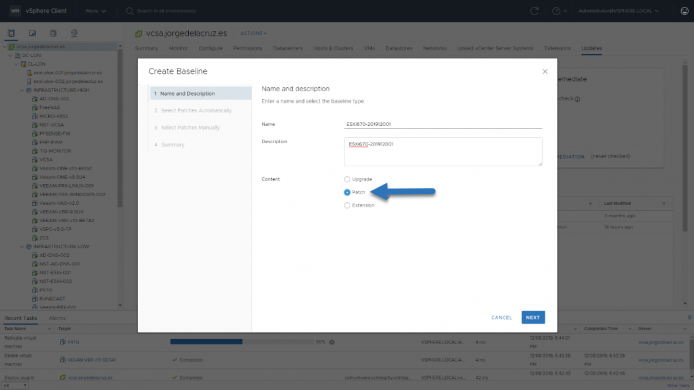The width and height of the screenshot is (694, 390).
Task: Open the ACTIONS dropdown
Action: tap(253, 33)
